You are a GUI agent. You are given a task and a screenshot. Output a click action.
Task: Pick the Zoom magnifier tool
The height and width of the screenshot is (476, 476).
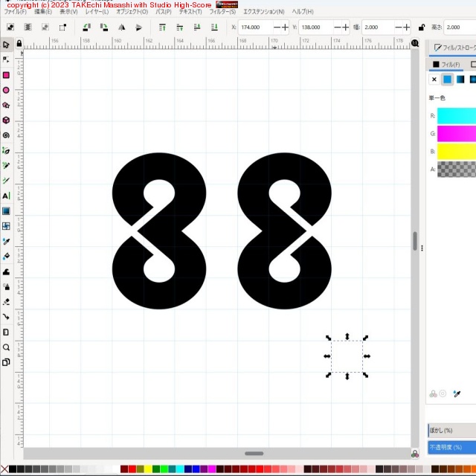[6, 347]
